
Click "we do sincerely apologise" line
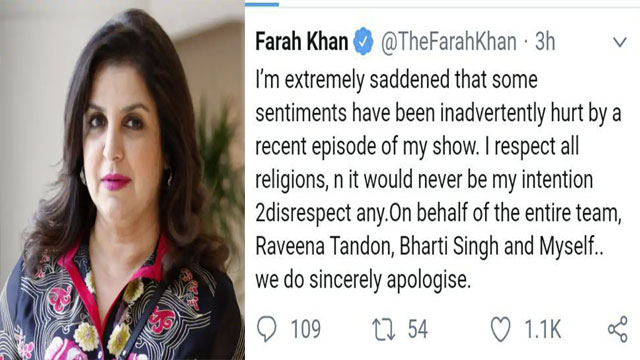click(x=363, y=280)
